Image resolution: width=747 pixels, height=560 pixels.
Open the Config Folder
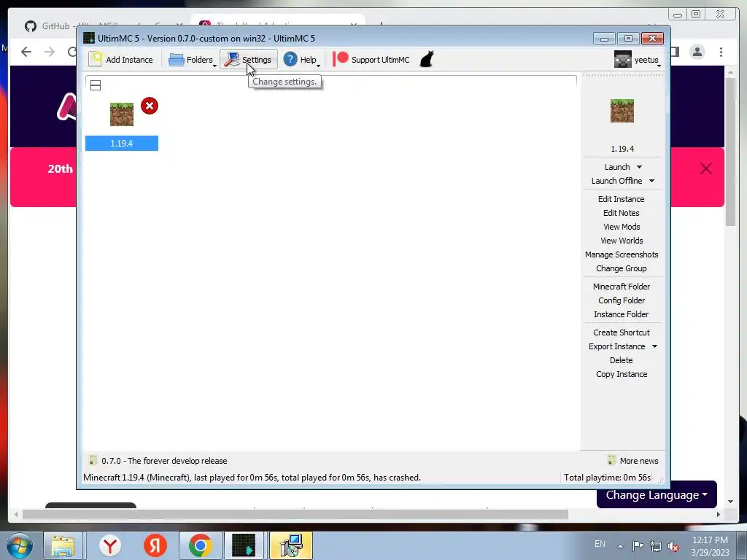click(622, 300)
